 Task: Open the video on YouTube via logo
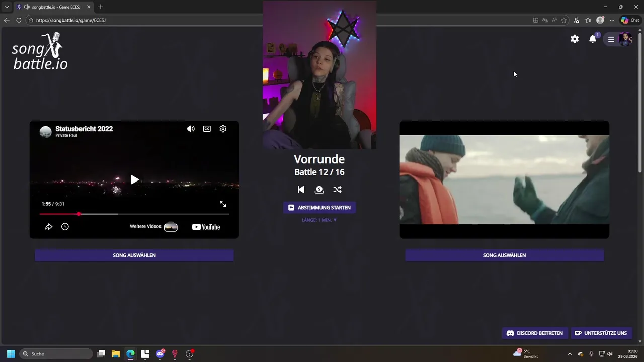[206, 227]
